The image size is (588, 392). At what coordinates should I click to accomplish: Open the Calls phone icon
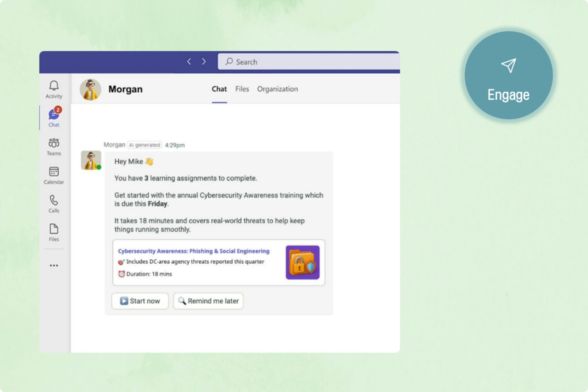click(x=54, y=204)
